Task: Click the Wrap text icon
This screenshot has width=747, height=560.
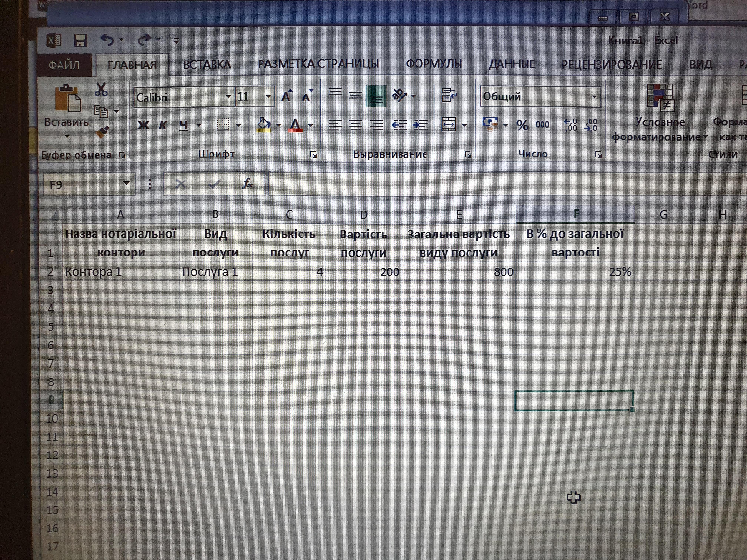Action: tap(449, 96)
